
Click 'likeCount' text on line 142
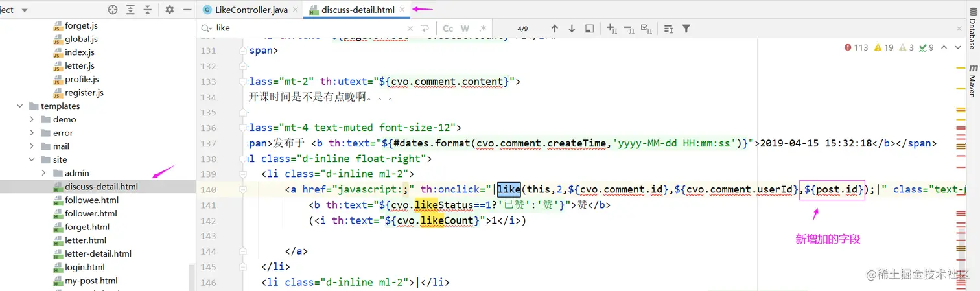(447, 220)
